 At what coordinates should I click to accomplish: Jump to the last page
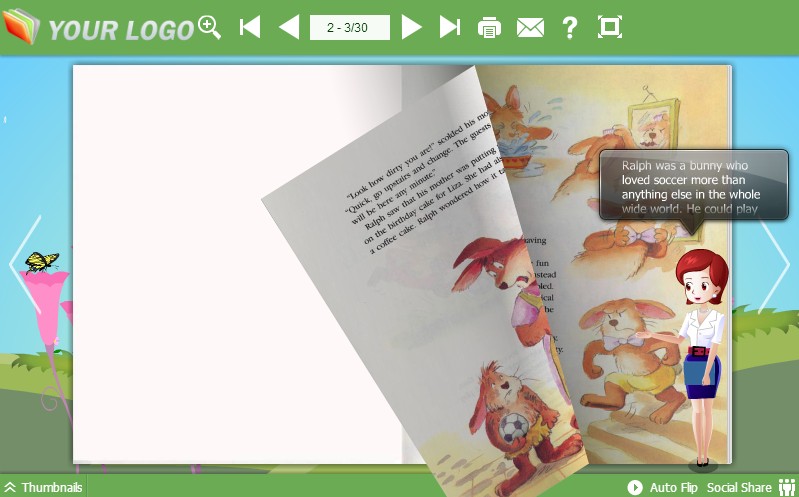pyautogui.click(x=450, y=27)
